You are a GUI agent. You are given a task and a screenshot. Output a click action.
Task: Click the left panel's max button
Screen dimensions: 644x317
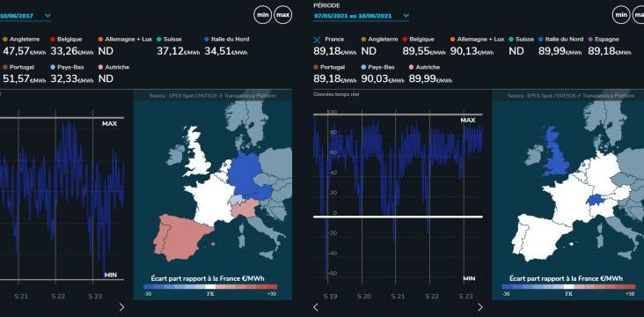[x=283, y=16]
